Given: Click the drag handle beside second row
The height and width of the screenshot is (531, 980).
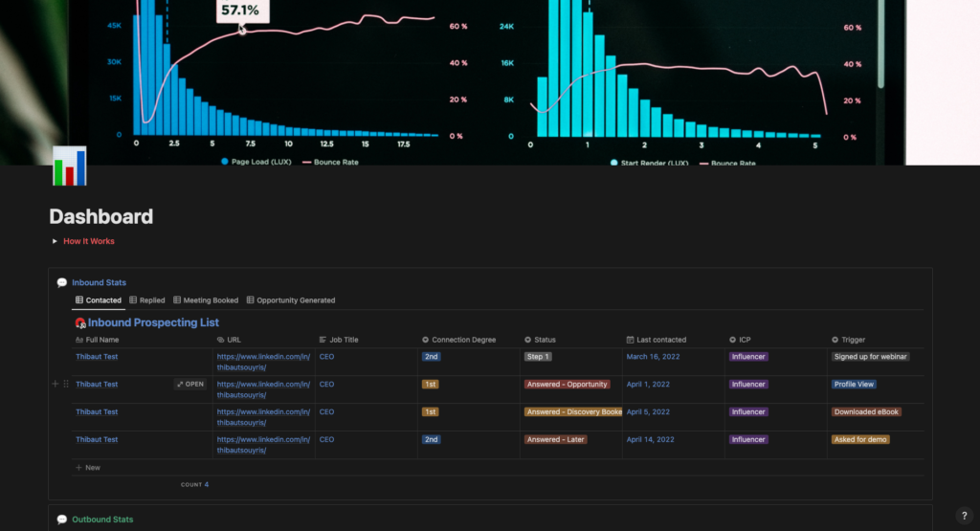Looking at the screenshot, I should pyautogui.click(x=66, y=385).
